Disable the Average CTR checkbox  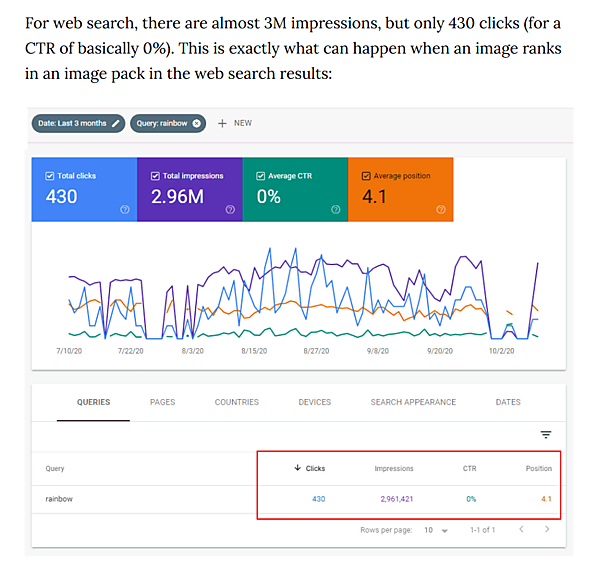tap(261, 176)
